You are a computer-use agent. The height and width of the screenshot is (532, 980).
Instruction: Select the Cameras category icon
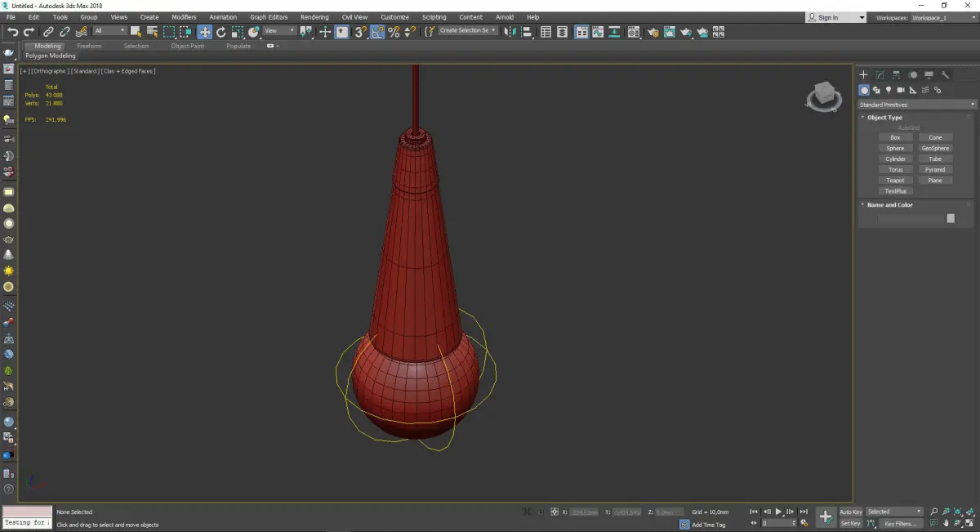pyautogui.click(x=901, y=90)
